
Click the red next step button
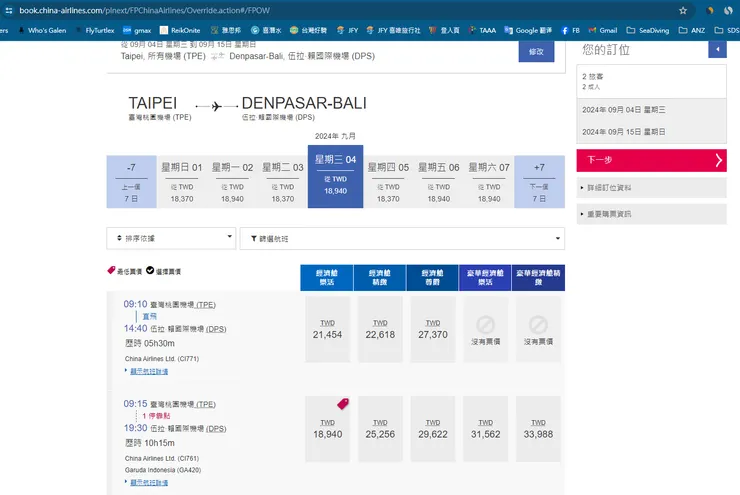651,160
